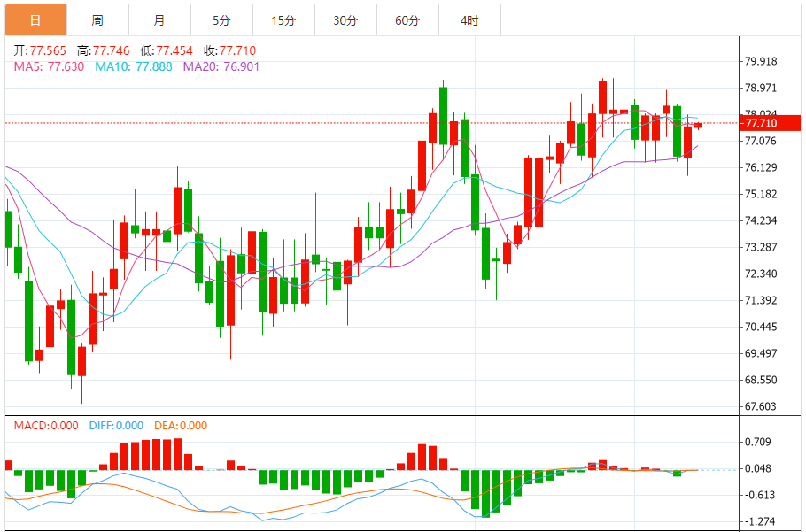Switch to the 月 monthly tab
Image resolution: width=806 pixels, height=532 pixels.
(159, 20)
